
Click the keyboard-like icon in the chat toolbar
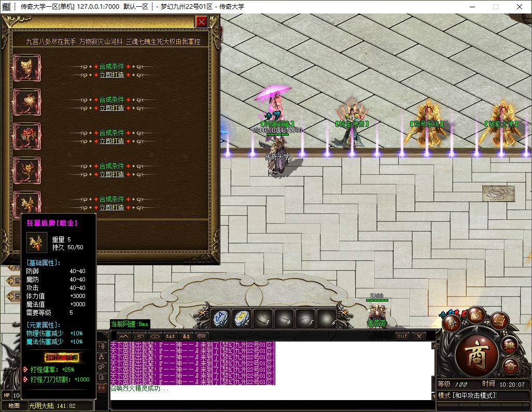[201, 336]
